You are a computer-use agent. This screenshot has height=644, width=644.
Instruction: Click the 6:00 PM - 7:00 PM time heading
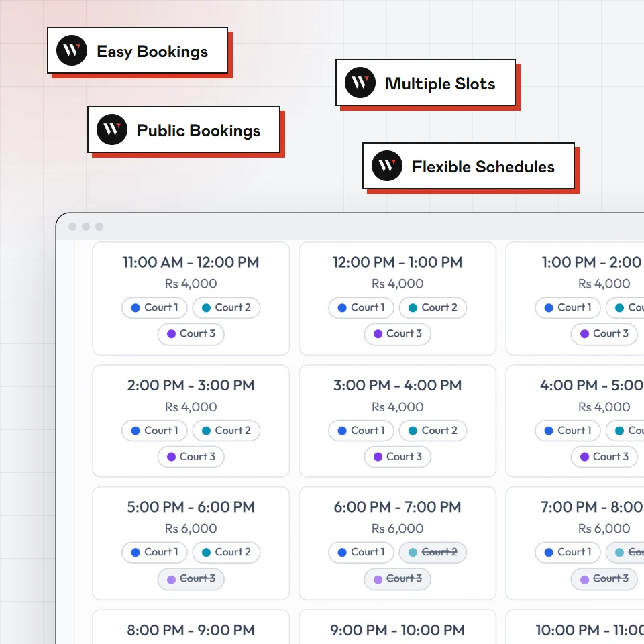click(398, 507)
